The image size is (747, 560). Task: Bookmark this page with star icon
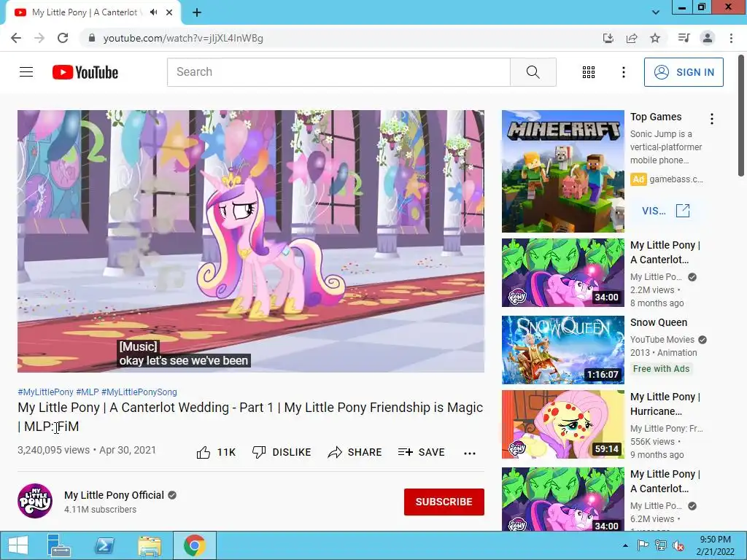(x=655, y=38)
